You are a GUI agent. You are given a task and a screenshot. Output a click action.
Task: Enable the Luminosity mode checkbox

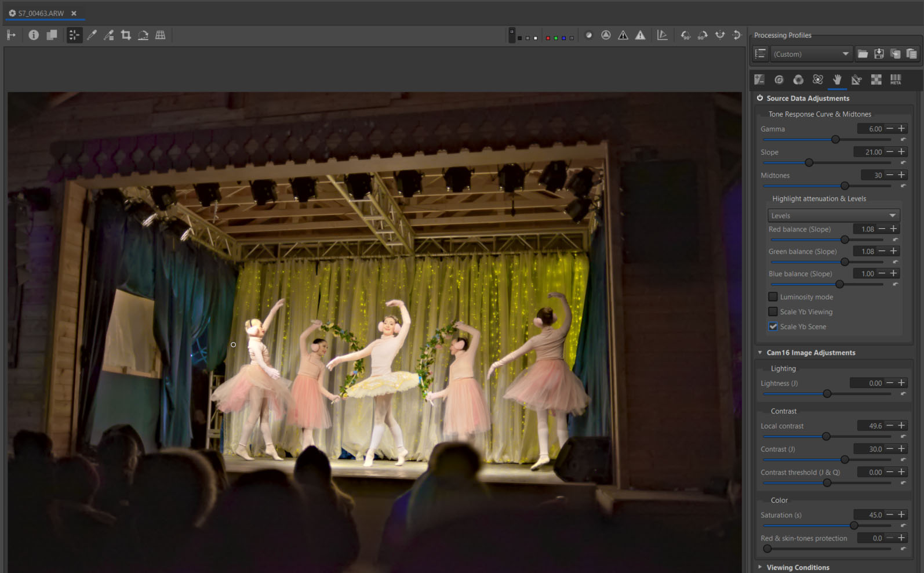773,297
